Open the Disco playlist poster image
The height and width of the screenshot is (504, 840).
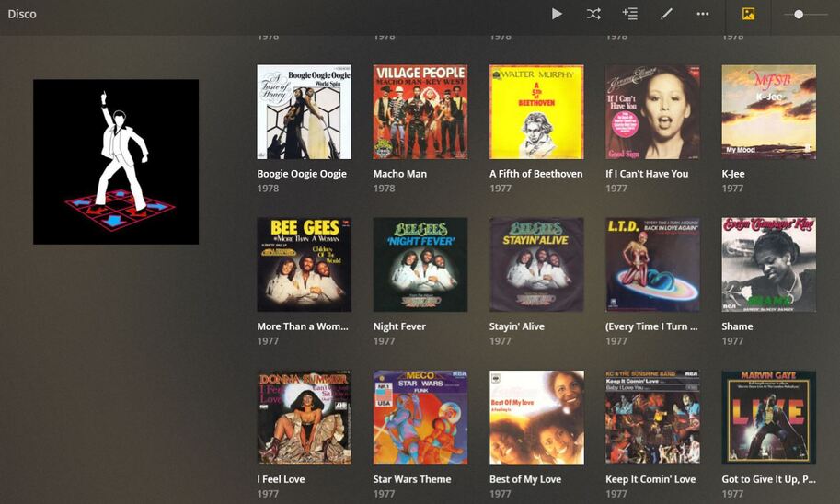pos(116,162)
